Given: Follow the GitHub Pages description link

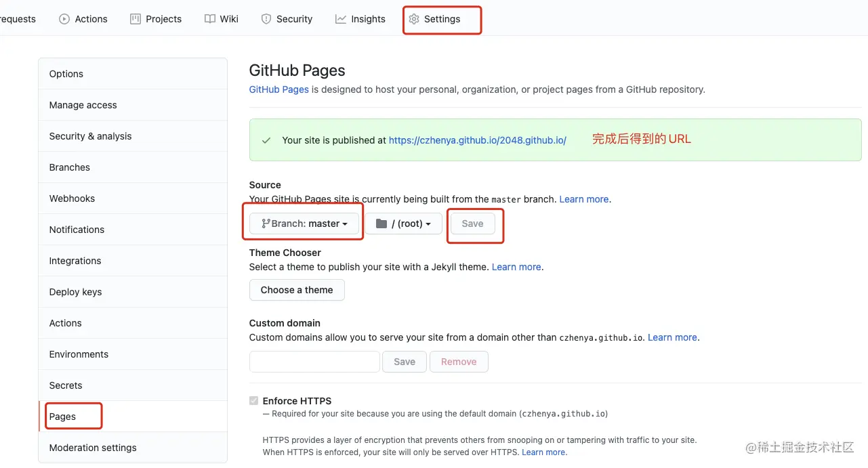Looking at the screenshot, I should coord(279,89).
